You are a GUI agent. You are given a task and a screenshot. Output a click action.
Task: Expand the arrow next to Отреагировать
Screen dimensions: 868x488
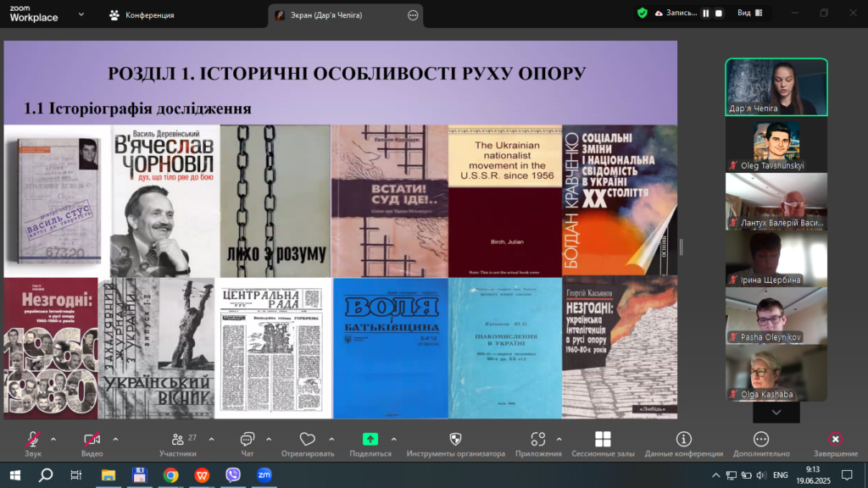tap(331, 440)
